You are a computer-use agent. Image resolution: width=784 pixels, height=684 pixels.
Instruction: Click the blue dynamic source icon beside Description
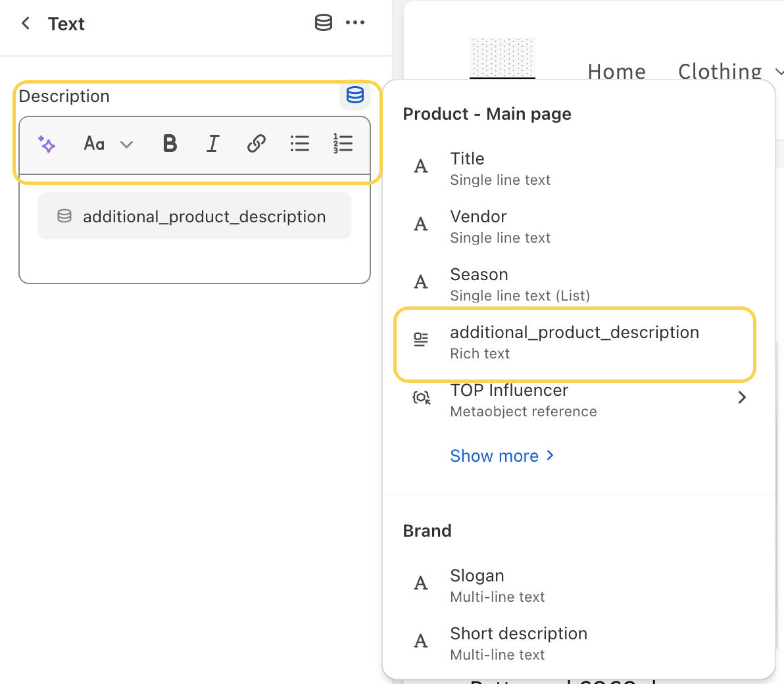(x=355, y=95)
